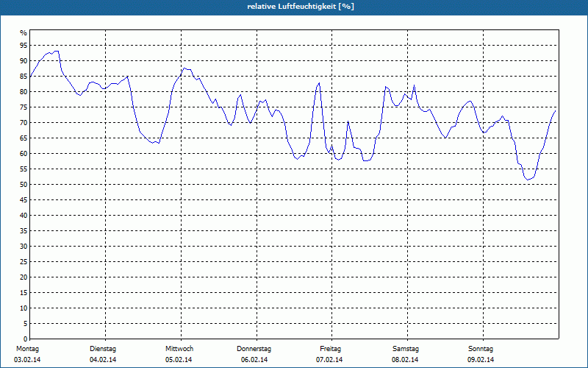The height and width of the screenshot is (368, 588).
Task: Select the '05.02.14' date label
Action: coord(179,360)
